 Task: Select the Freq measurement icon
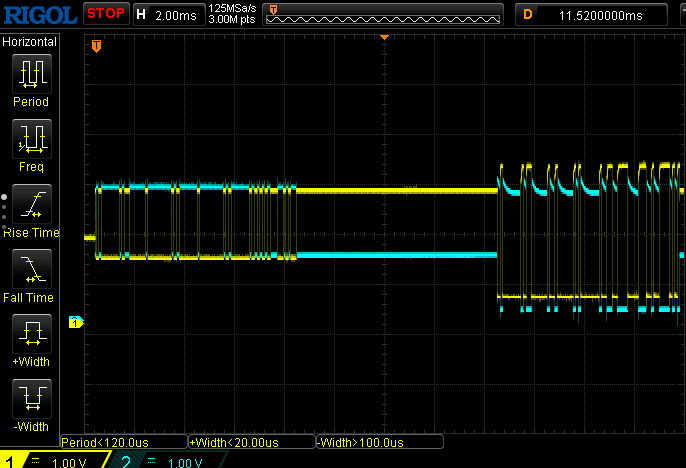click(x=30, y=138)
